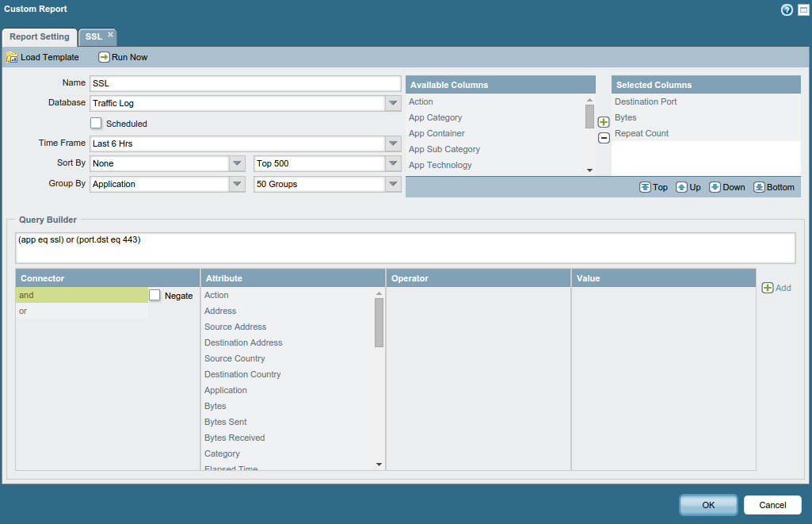Close the SSL tab
The height and width of the screenshot is (524, 812).
pos(111,34)
